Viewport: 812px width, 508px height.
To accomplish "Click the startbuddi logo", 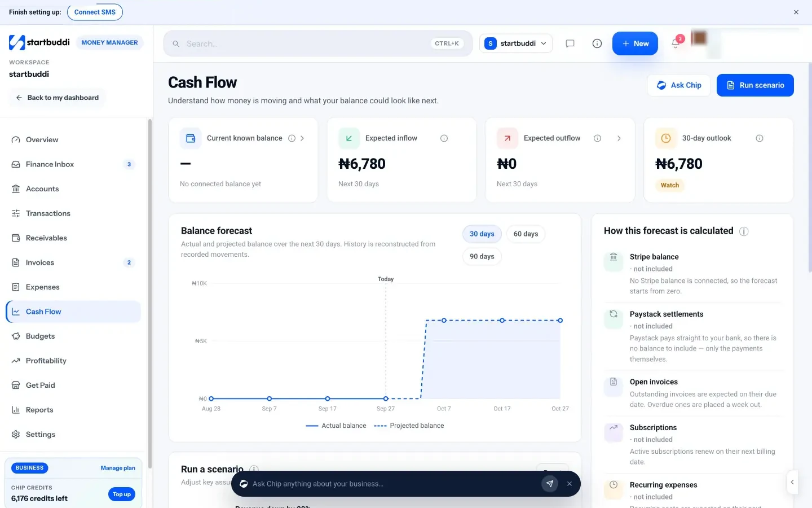I will click(x=39, y=42).
